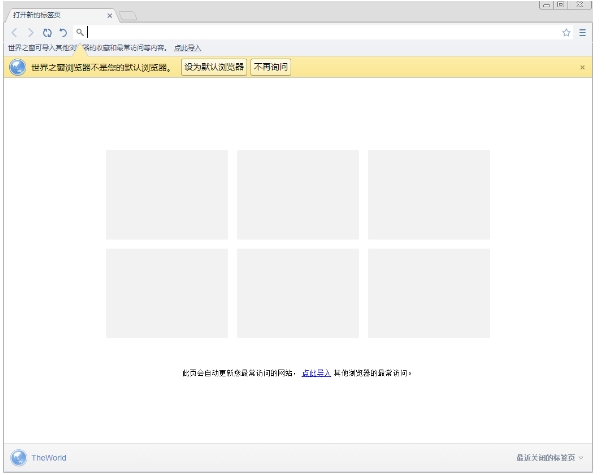Screen dimensions: 606x475
Task: Click 点此导入 link in bookmarks bar
Action: click(187, 48)
